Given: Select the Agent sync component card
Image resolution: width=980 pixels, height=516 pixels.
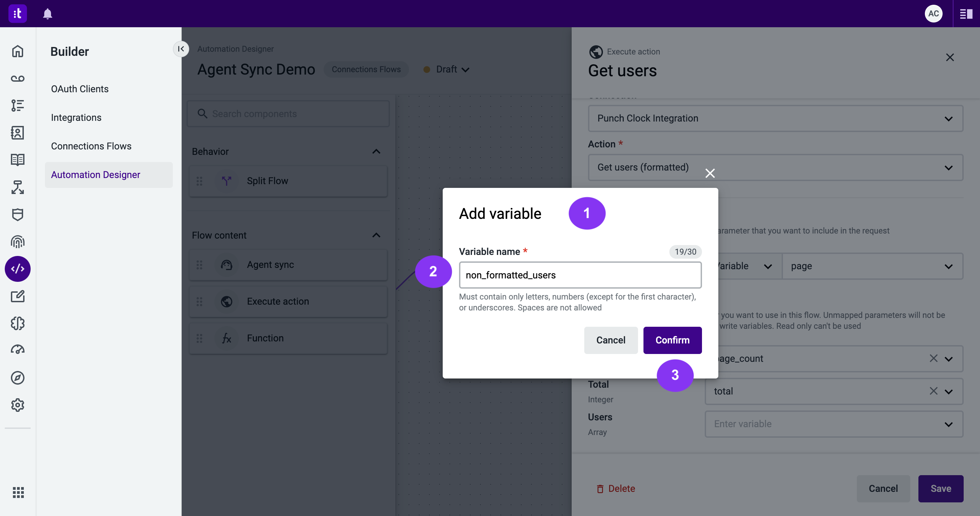Looking at the screenshot, I should pos(288,265).
